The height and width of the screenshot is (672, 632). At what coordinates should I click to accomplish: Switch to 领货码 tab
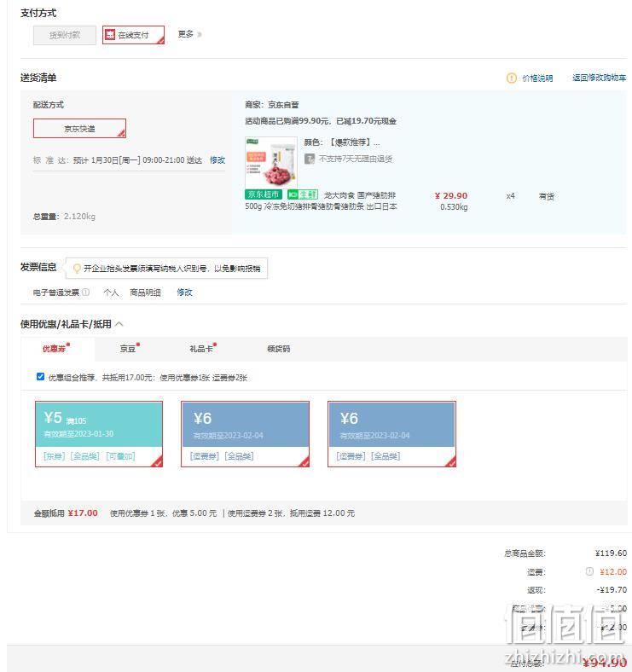(x=278, y=349)
